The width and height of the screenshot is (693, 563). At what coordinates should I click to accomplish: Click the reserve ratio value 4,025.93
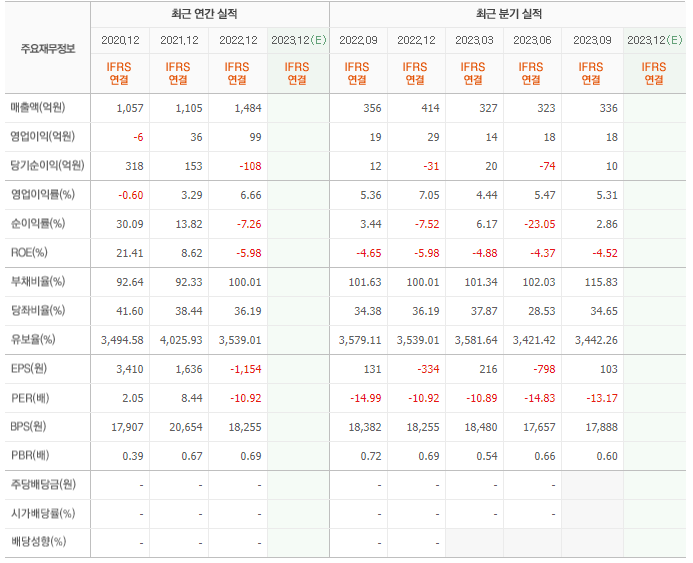pos(181,340)
